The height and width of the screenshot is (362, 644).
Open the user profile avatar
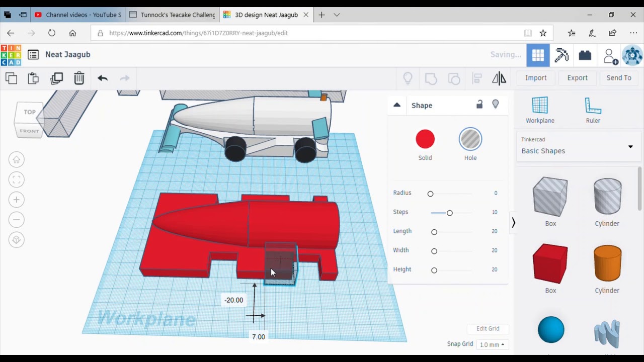coord(632,55)
